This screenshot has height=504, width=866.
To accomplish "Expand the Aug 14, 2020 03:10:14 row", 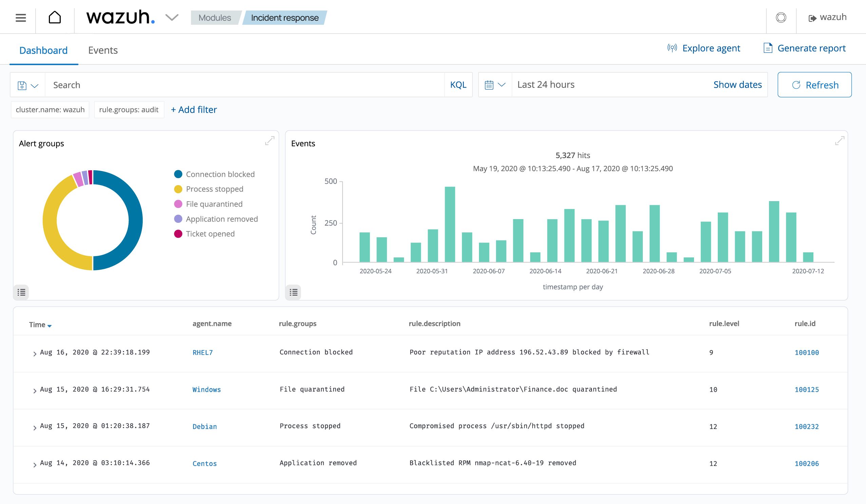I will [35, 465].
